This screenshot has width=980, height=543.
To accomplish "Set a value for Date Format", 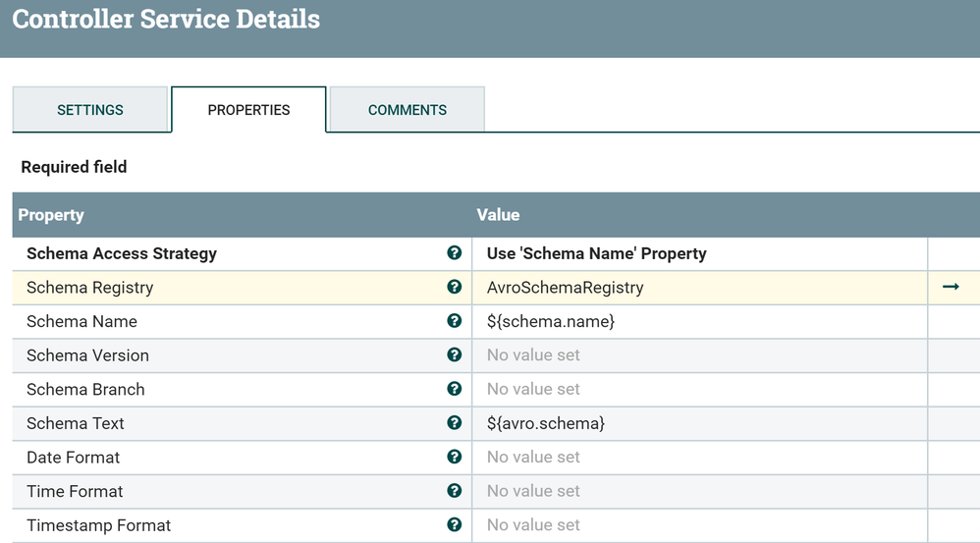I will pyautogui.click(x=697, y=457).
